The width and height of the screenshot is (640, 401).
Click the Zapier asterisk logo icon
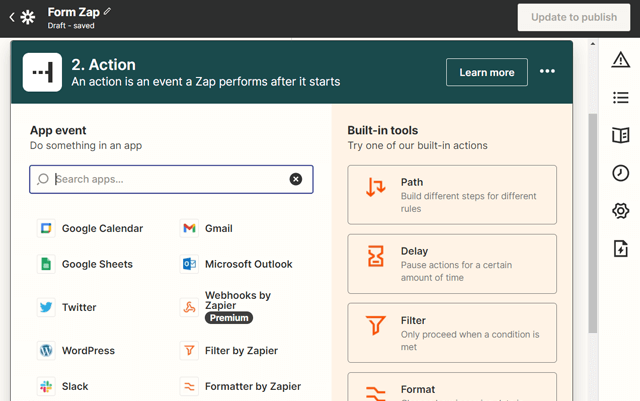(28, 17)
